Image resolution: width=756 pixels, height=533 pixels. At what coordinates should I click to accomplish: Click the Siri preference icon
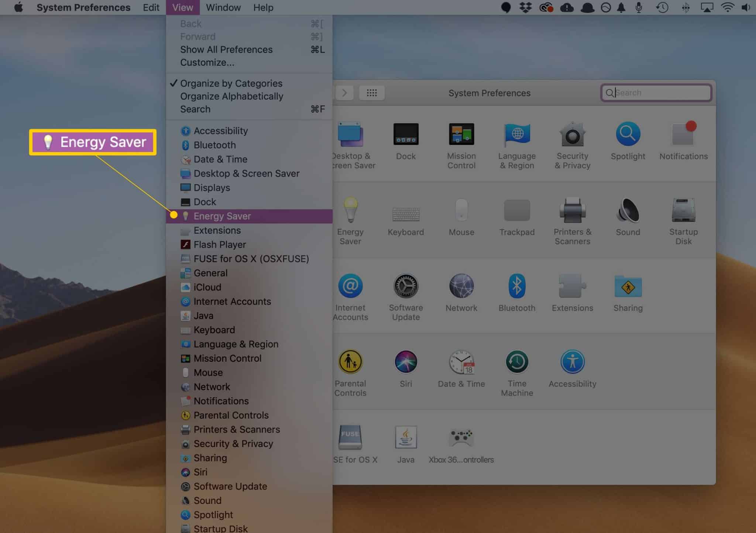[x=406, y=362]
